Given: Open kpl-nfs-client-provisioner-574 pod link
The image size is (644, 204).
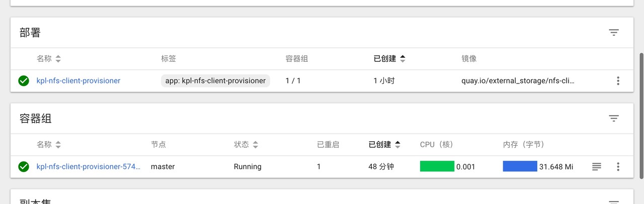Looking at the screenshot, I should [x=89, y=167].
